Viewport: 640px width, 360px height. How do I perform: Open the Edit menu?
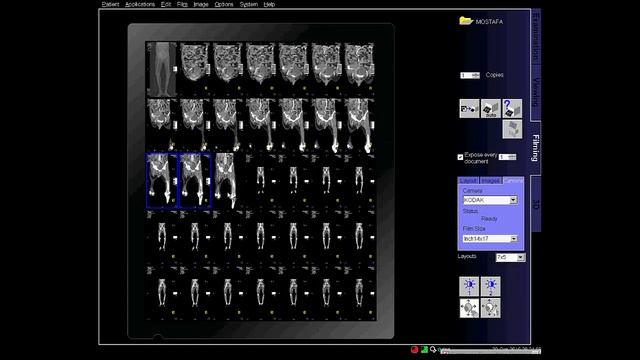tap(166, 4)
